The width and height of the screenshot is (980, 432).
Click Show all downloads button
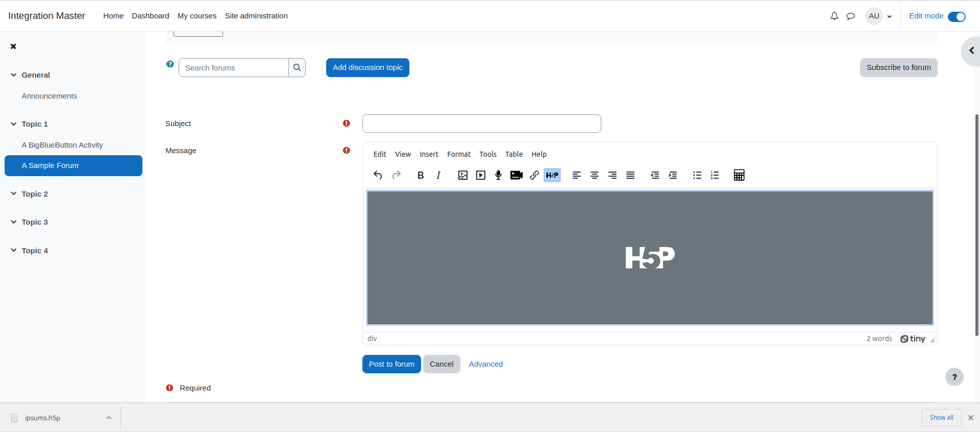click(x=941, y=418)
